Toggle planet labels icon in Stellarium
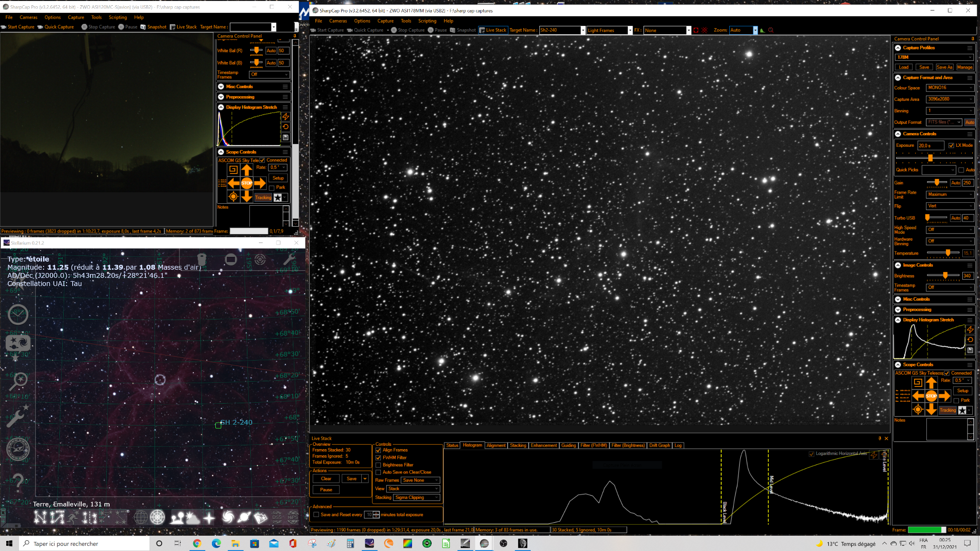The width and height of the screenshot is (980, 551). point(244,517)
